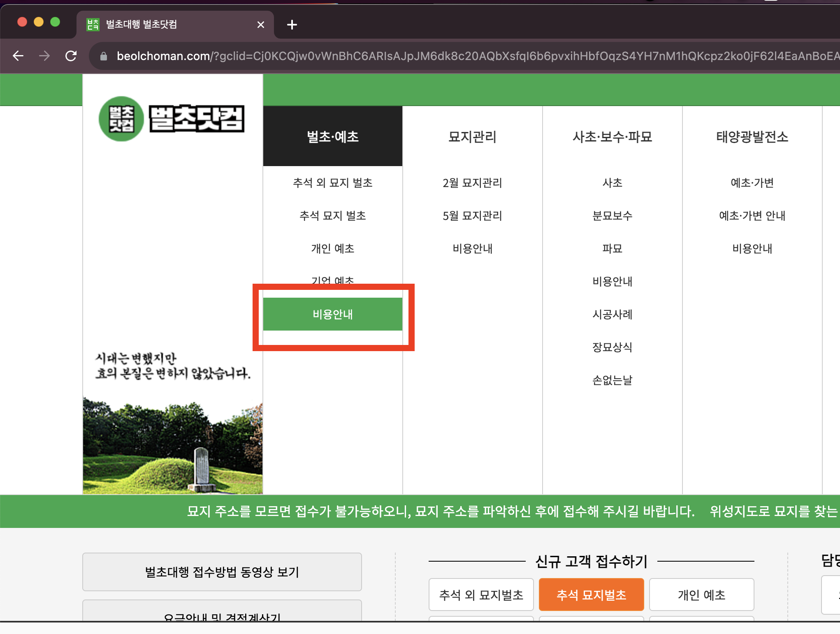Select 5월 묘지관리 submenu item
The image size is (840, 634).
coord(472,216)
